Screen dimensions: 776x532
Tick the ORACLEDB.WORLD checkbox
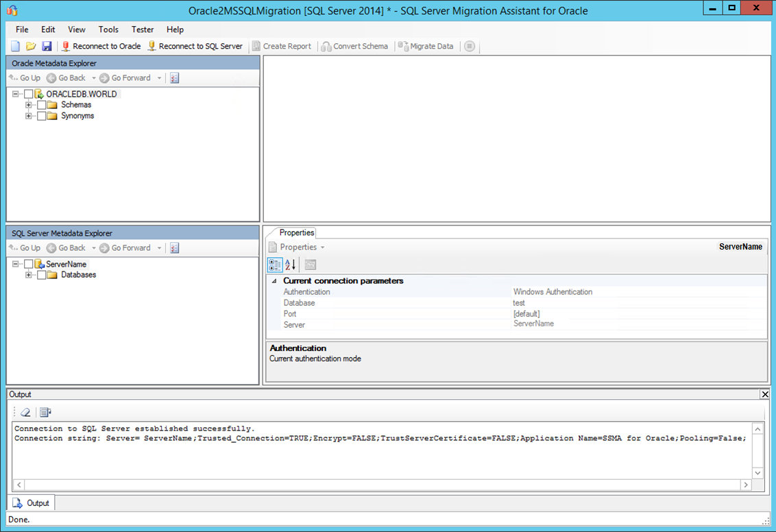point(29,94)
